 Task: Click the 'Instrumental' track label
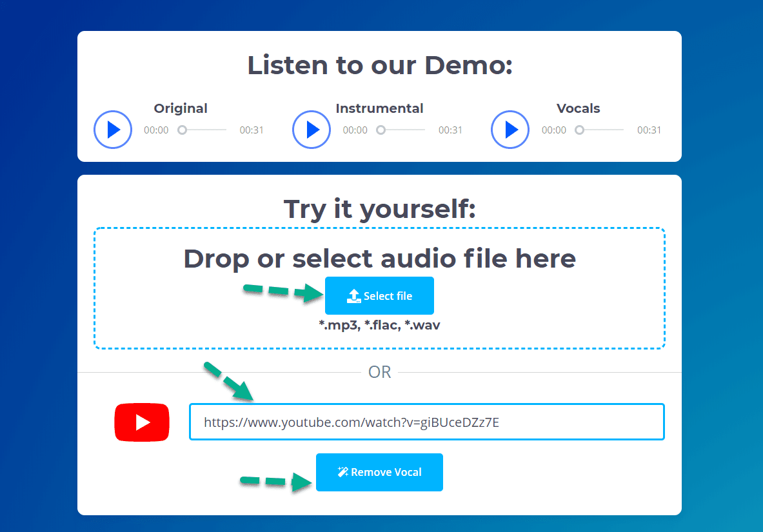pyautogui.click(x=379, y=108)
